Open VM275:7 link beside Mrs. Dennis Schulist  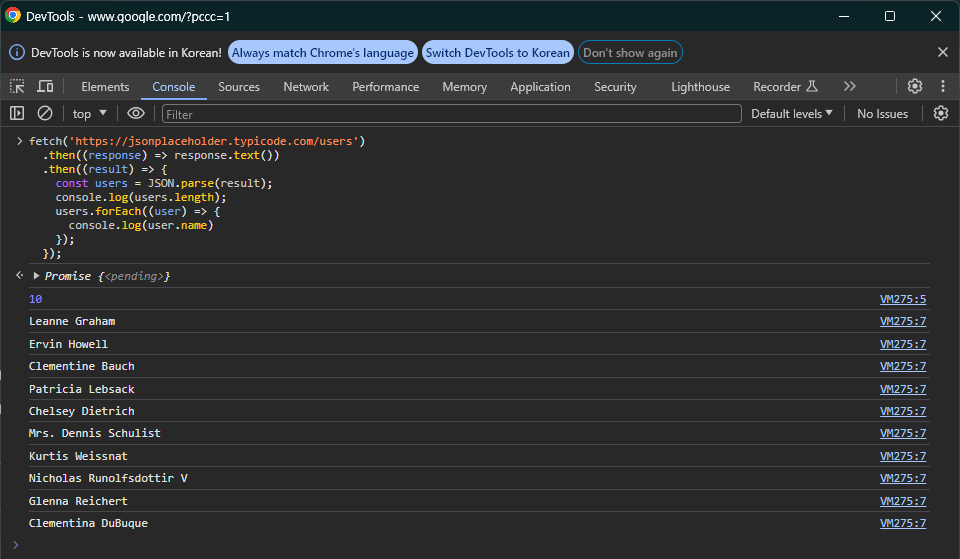902,433
